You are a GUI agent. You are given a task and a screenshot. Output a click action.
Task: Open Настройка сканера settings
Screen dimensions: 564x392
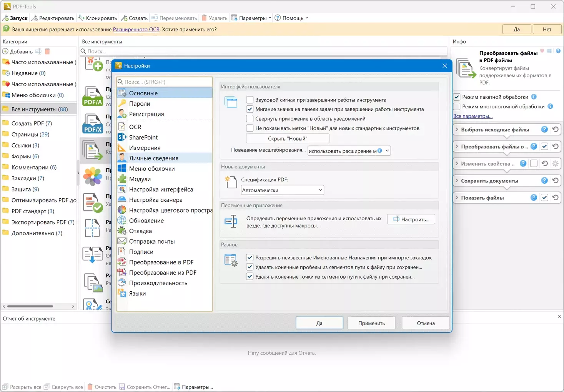pyautogui.click(x=155, y=200)
